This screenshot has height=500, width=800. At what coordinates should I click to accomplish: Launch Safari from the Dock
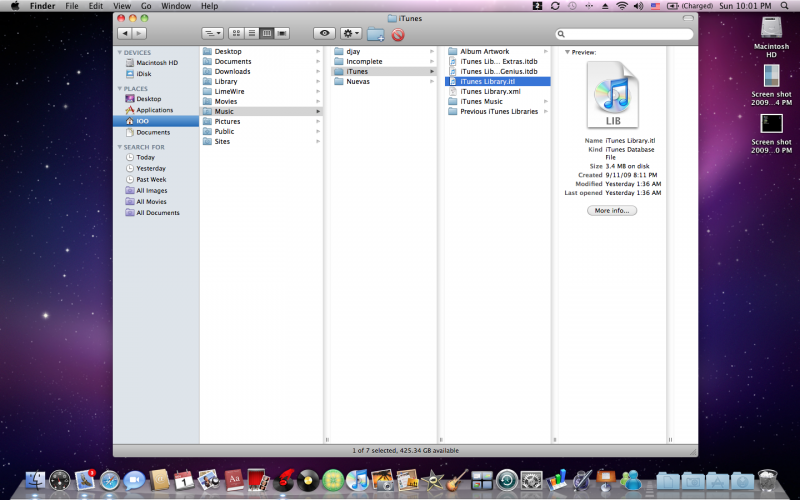click(110, 481)
